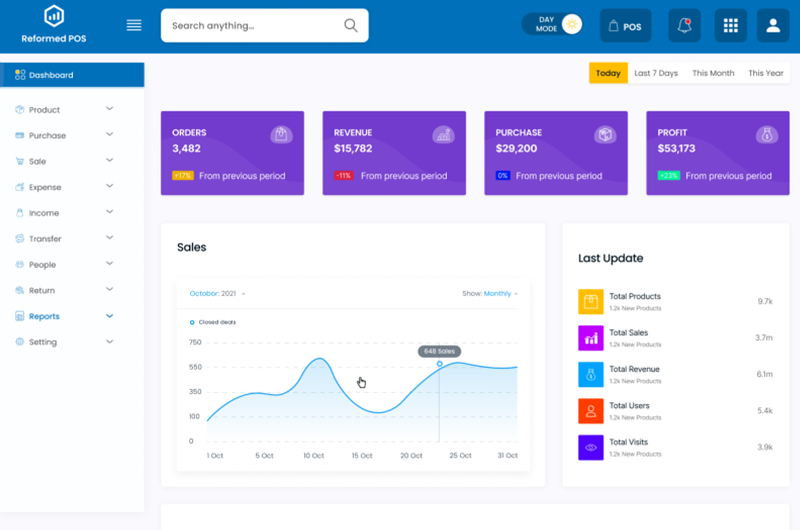Click in the Search anything field

pos(264,26)
